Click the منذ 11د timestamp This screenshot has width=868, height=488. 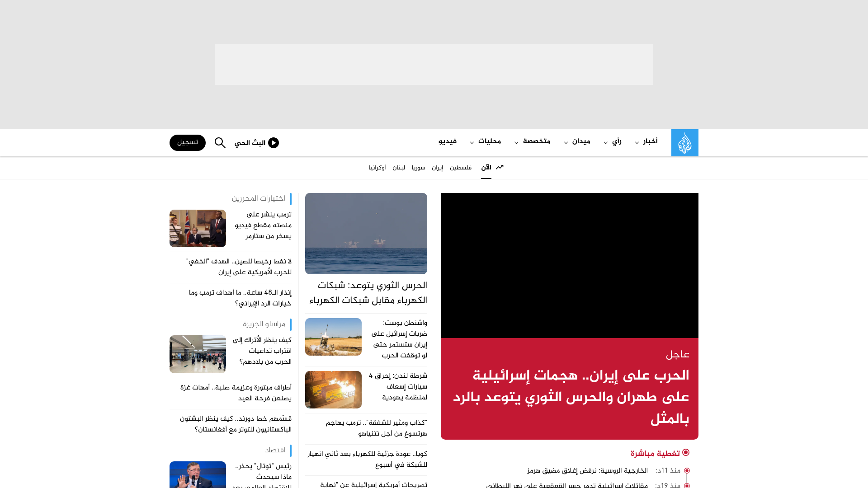click(x=668, y=471)
